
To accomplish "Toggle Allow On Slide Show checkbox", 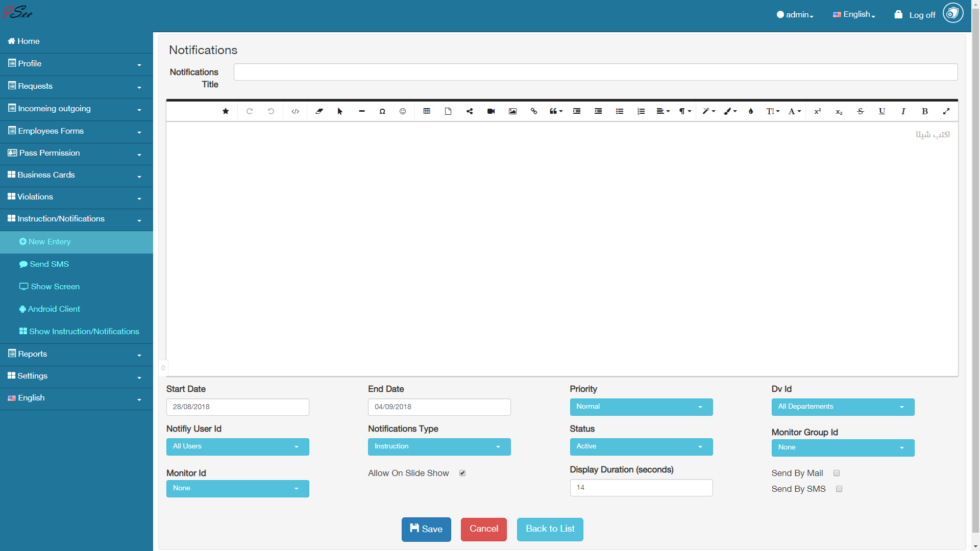I will pyautogui.click(x=462, y=473).
